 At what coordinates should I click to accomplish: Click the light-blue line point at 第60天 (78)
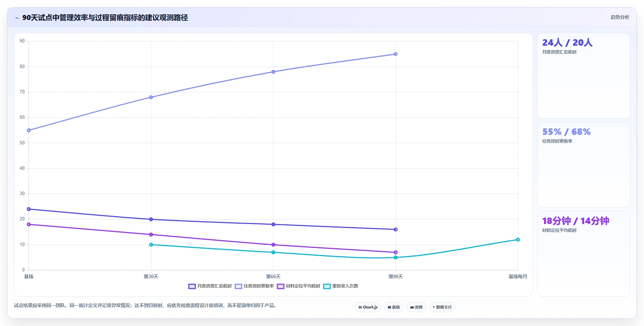(273, 72)
